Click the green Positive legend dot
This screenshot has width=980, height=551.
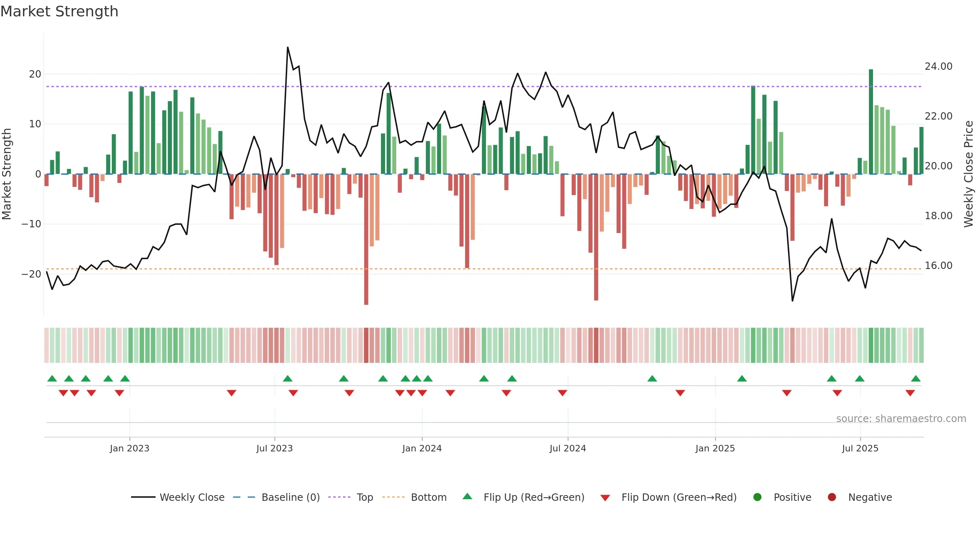757,497
